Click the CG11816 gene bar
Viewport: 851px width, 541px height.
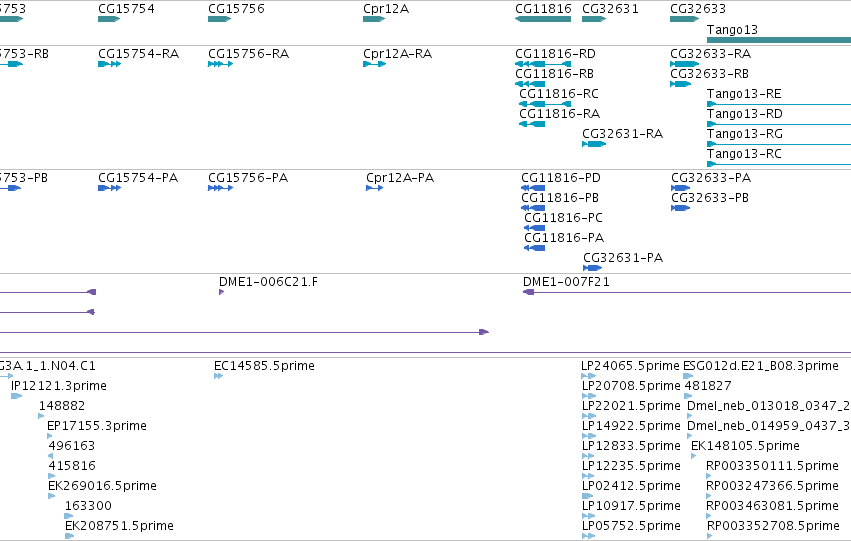point(543,19)
